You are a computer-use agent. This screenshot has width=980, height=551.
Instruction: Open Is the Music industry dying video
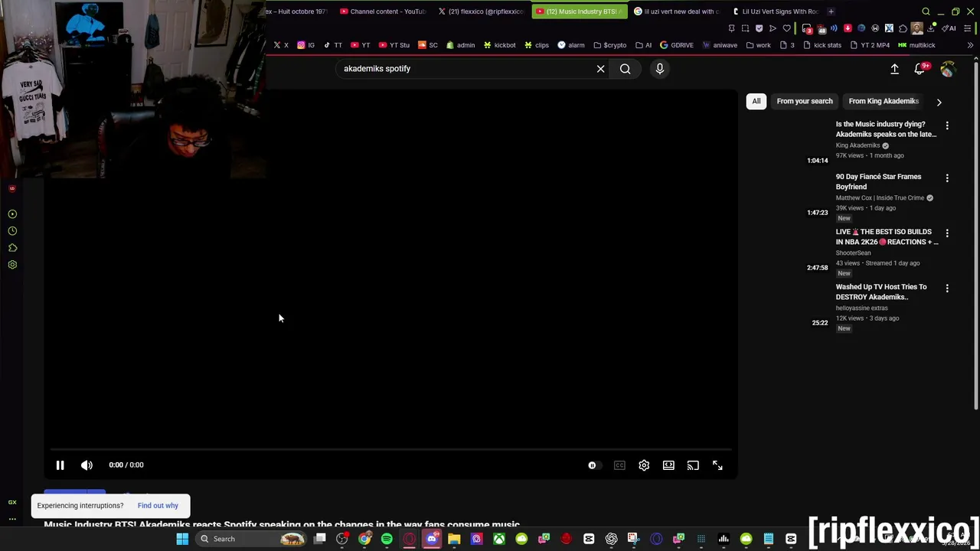click(x=886, y=129)
